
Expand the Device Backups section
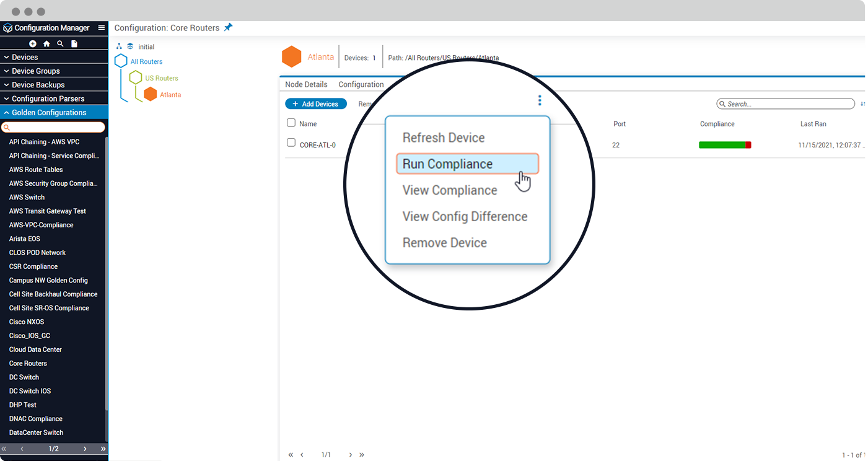38,85
